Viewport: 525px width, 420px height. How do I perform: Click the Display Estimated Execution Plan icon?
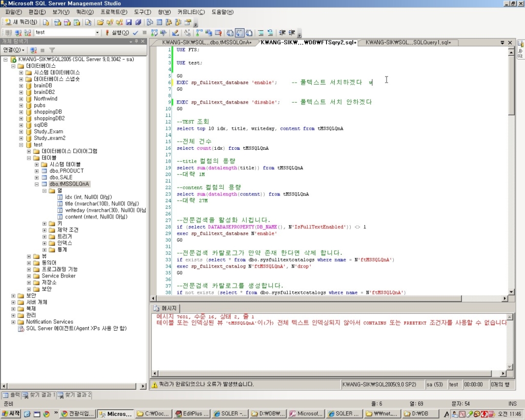[x=154, y=32]
